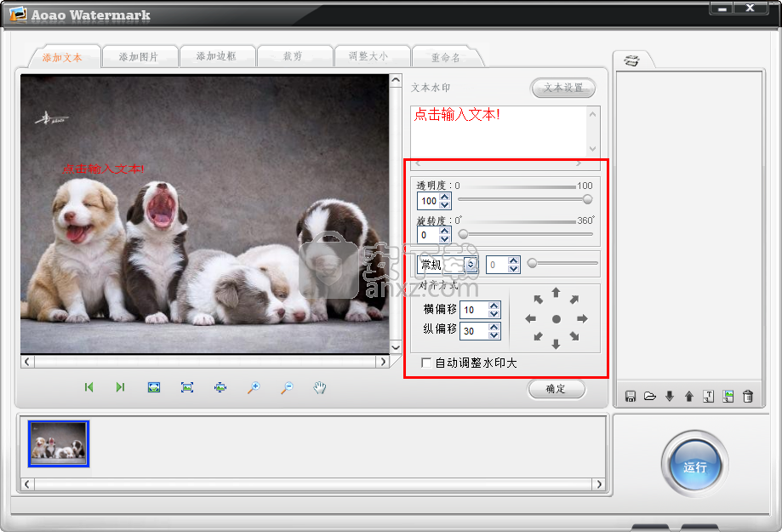Increase the 透明度 value with the up arrow
This screenshot has width=782, height=532.
(x=445, y=197)
